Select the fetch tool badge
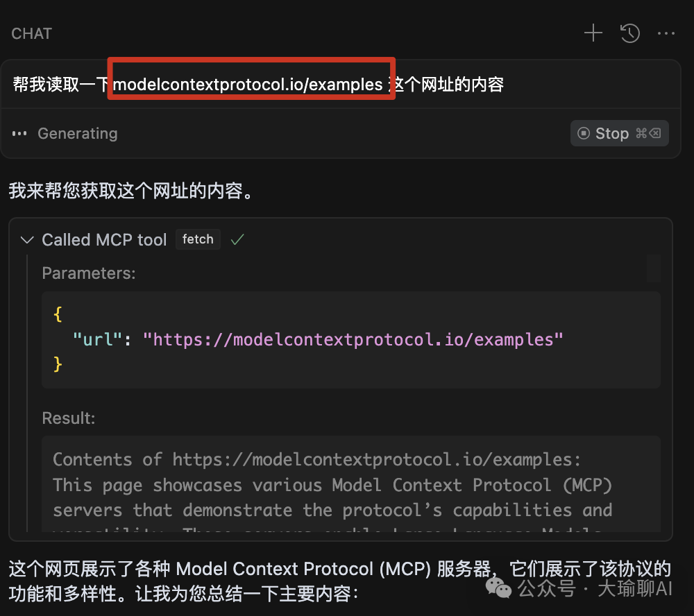The width and height of the screenshot is (694, 616). point(198,239)
